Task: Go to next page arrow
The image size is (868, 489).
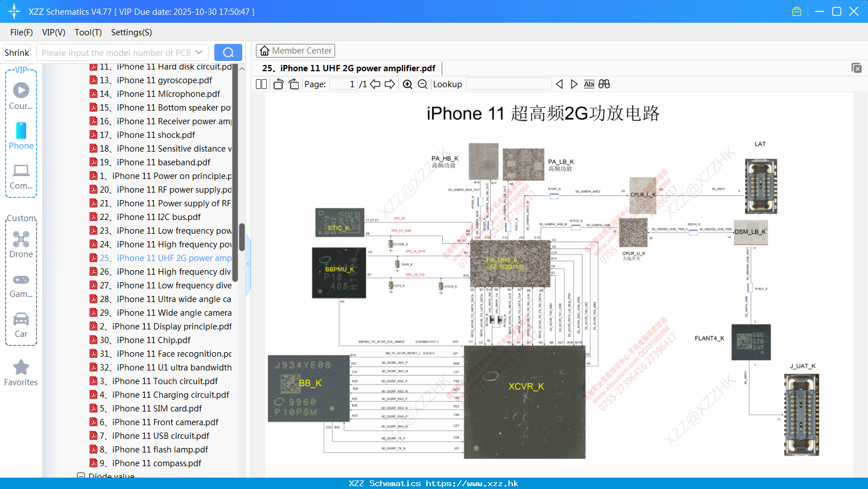Action: [x=390, y=84]
